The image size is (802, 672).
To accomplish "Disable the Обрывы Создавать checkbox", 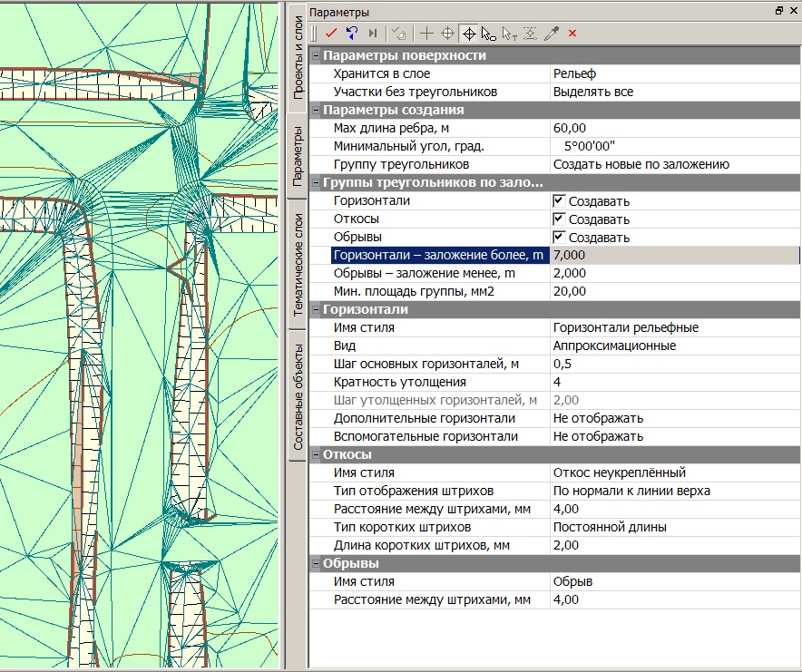I will click(x=559, y=237).
